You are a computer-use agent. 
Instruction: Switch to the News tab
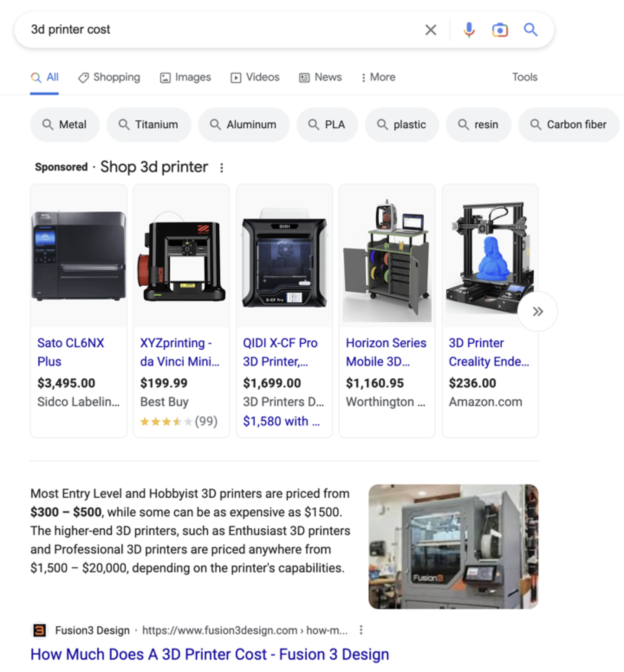[x=320, y=77]
